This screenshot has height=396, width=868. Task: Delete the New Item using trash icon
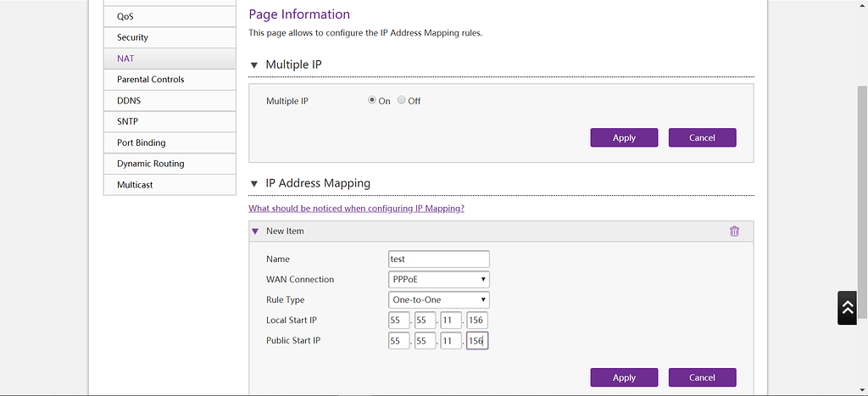(734, 231)
